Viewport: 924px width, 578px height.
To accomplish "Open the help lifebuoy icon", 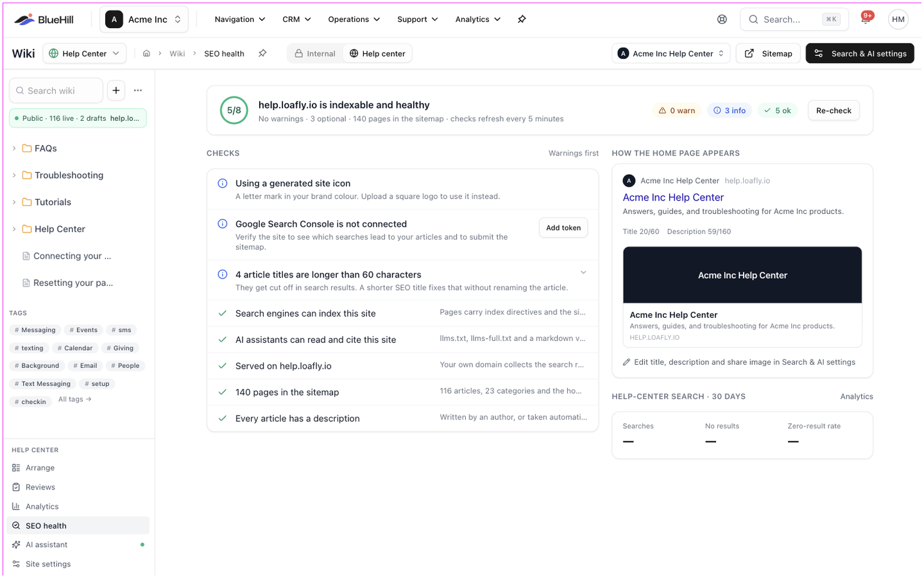I will click(x=722, y=19).
